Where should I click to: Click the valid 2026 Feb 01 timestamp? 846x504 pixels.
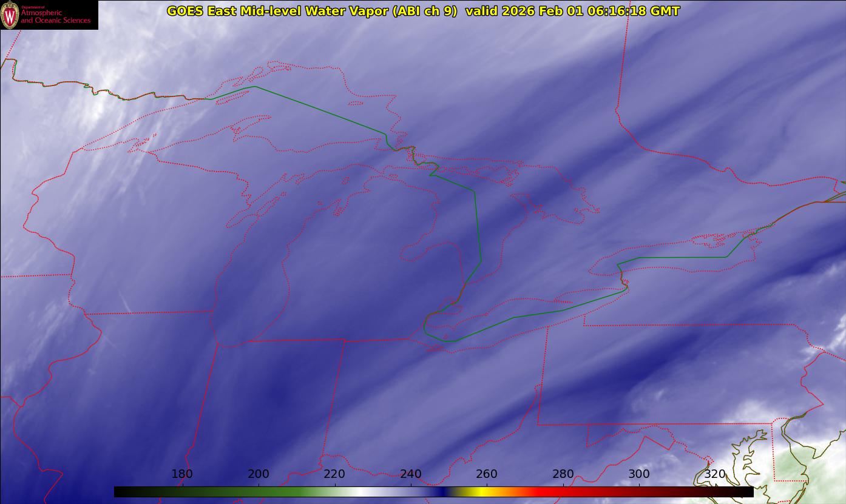(572, 11)
